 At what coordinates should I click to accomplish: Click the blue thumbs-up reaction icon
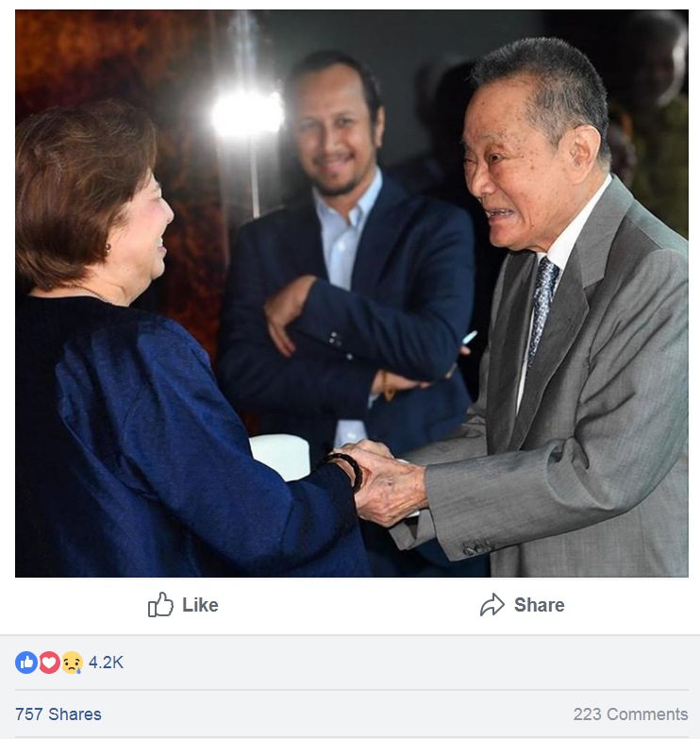(x=26, y=663)
